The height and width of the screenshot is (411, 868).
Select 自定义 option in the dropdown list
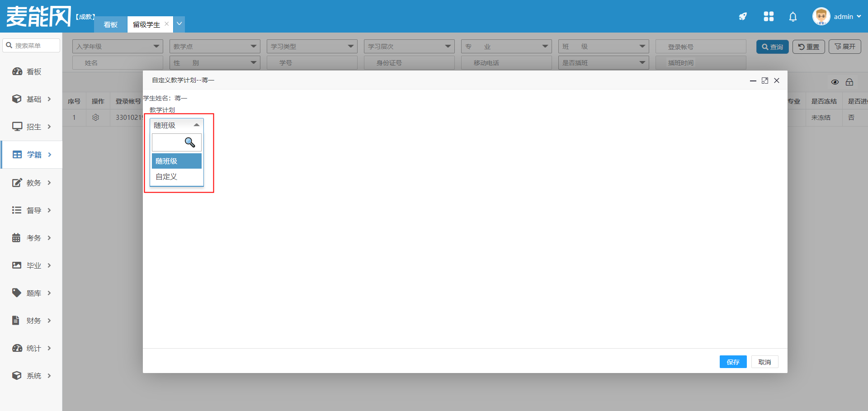click(176, 177)
